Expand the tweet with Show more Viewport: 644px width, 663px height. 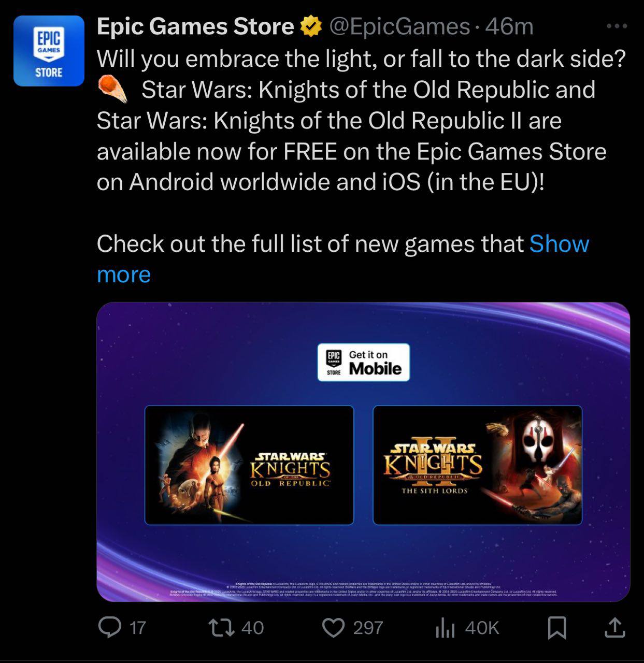pyautogui.click(x=343, y=259)
